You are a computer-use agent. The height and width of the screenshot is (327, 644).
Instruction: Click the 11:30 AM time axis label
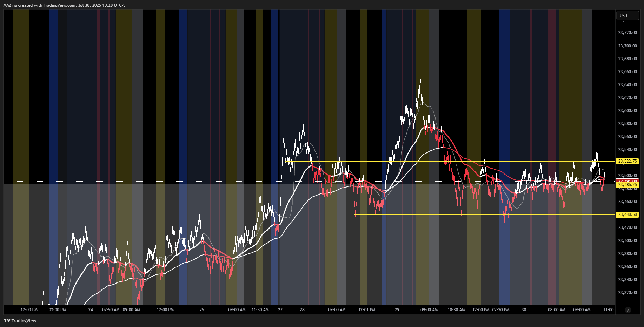tap(260, 310)
